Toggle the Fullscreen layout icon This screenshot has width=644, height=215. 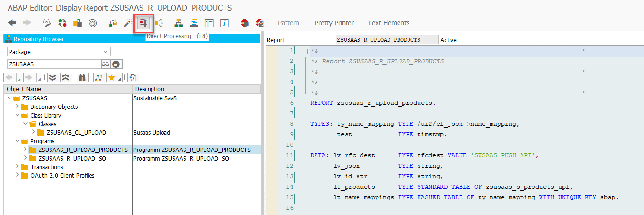(x=209, y=23)
